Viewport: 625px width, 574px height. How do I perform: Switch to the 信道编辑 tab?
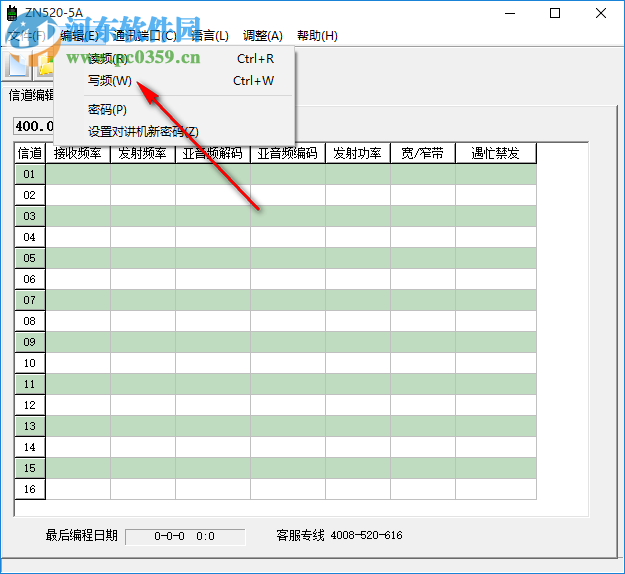coord(31,95)
